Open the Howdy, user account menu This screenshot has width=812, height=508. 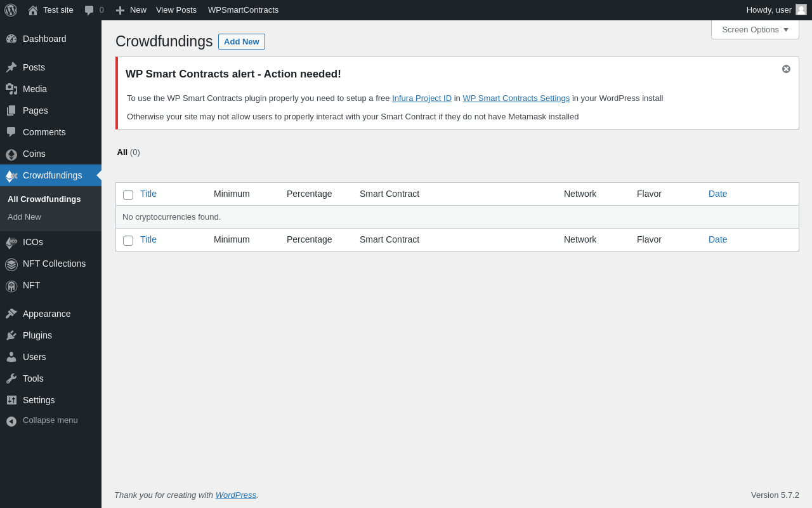pos(776,10)
